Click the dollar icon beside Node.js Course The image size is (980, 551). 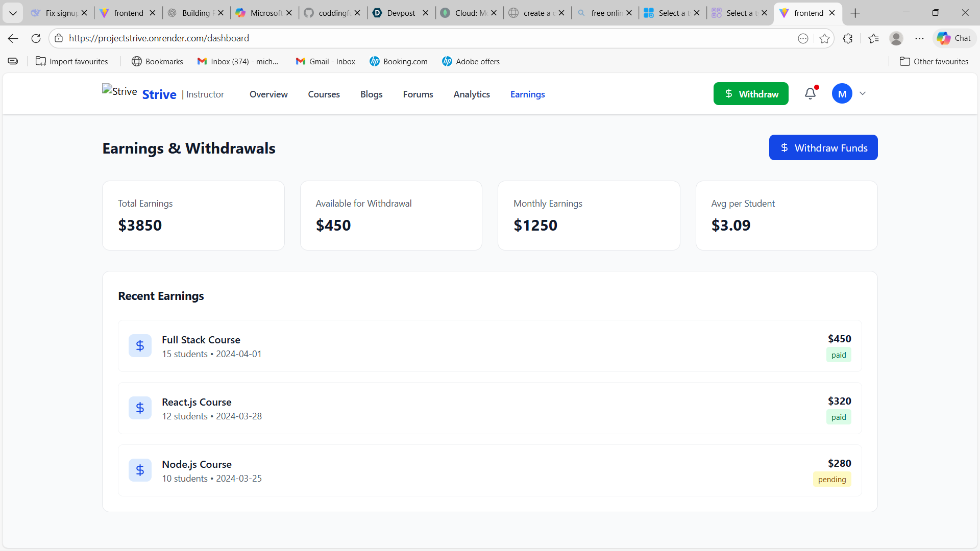(140, 470)
